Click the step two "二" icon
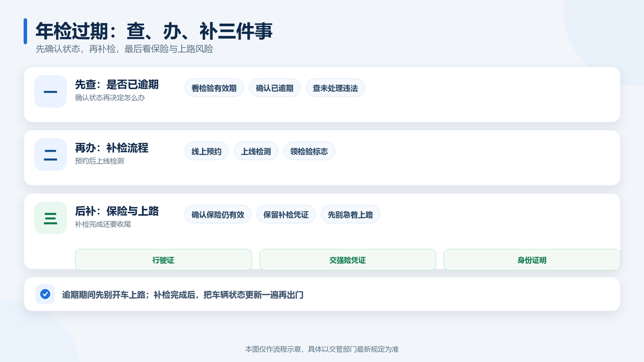644x362 pixels. click(x=50, y=154)
